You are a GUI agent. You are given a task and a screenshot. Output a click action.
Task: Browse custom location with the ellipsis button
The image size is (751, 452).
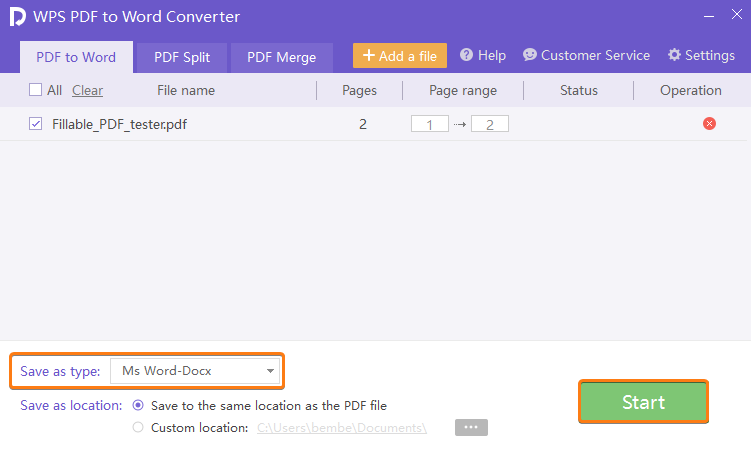click(471, 428)
